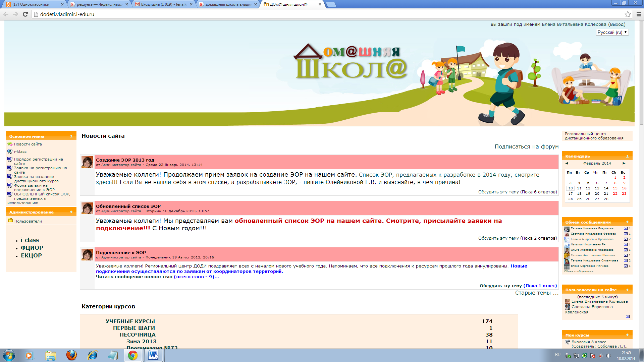The image size is (644, 362).
Task: Launch Firefox from the taskbar
Action: coord(71,355)
